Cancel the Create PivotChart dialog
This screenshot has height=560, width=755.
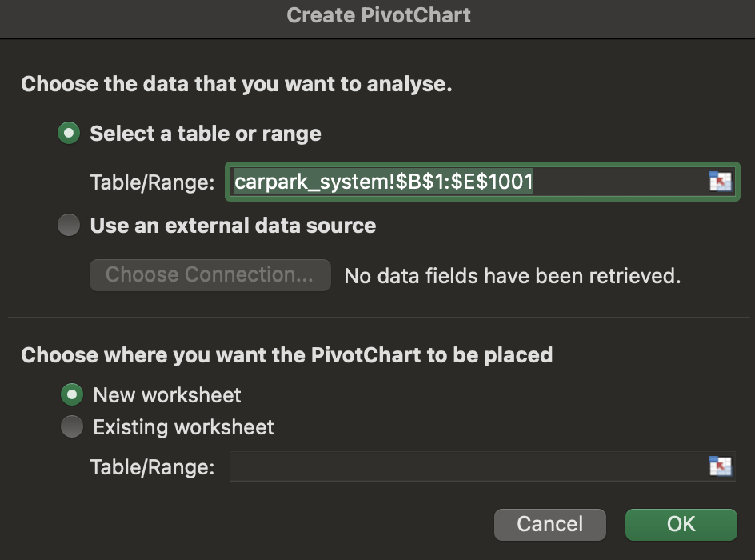coord(549,524)
